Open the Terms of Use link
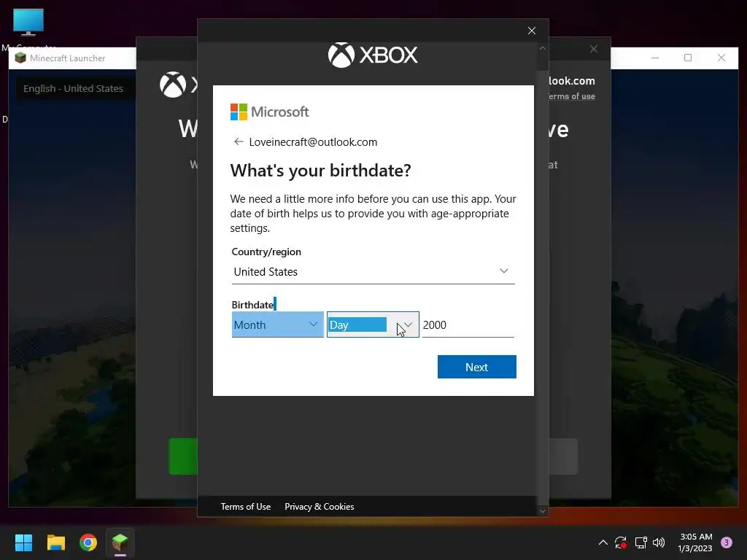 tap(246, 507)
